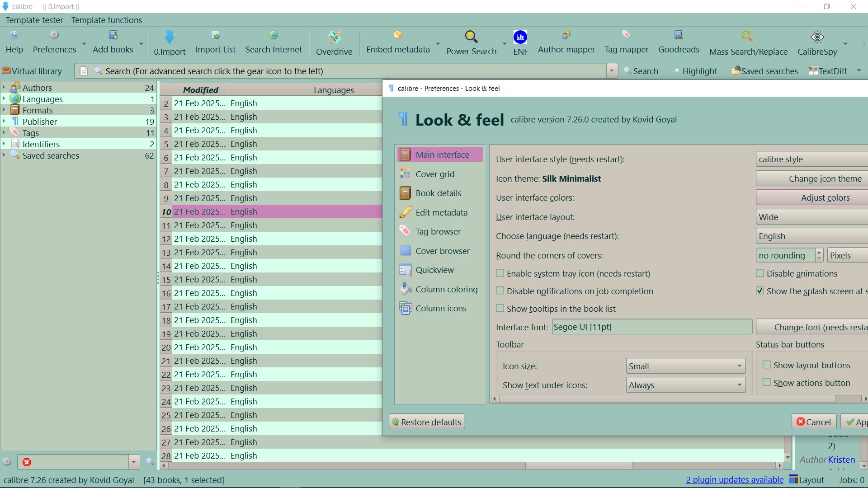The height and width of the screenshot is (488, 868).
Task: Enable Show tooltips in the book list
Action: coord(500,309)
